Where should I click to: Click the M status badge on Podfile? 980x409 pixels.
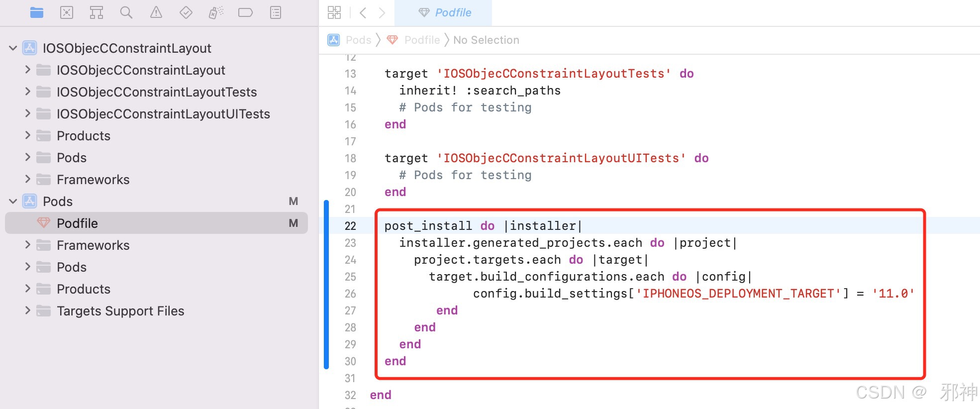[x=294, y=223]
